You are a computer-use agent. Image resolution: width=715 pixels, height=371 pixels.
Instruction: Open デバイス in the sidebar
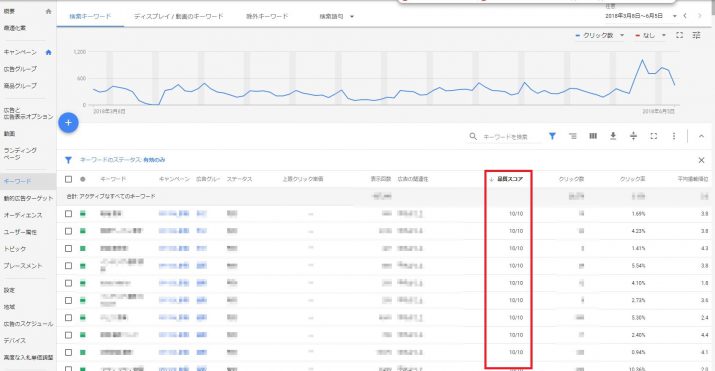pyautogui.click(x=15, y=340)
